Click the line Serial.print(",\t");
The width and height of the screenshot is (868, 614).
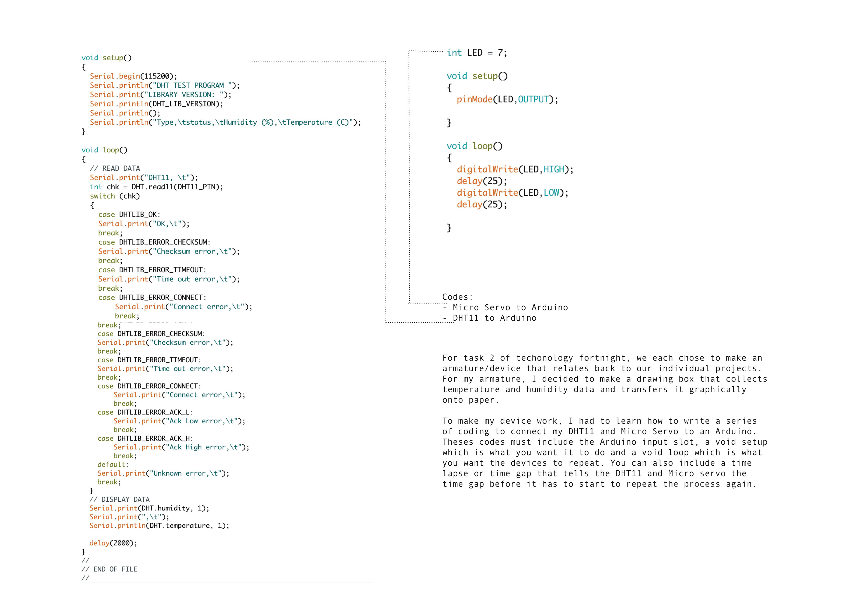pos(129,517)
